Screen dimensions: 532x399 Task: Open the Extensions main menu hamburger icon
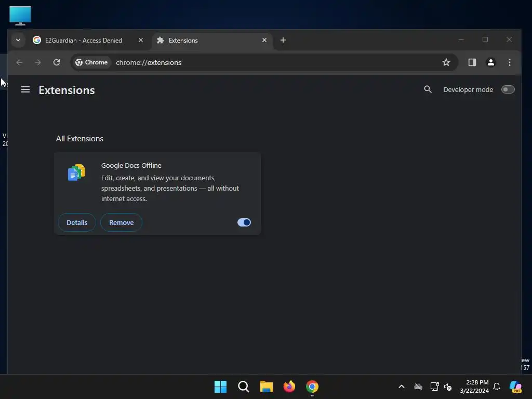(25, 89)
